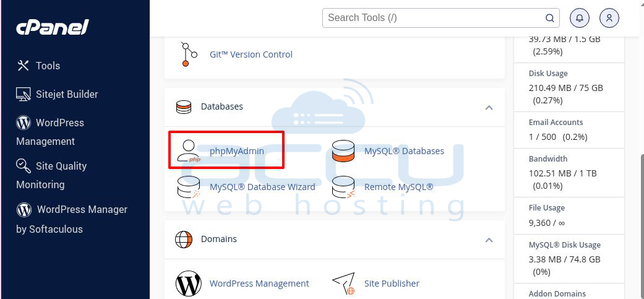Image resolution: width=644 pixels, height=299 pixels.
Task: Click the Remote MySQL icon
Action: pyautogui.click(x=343, y=188)
